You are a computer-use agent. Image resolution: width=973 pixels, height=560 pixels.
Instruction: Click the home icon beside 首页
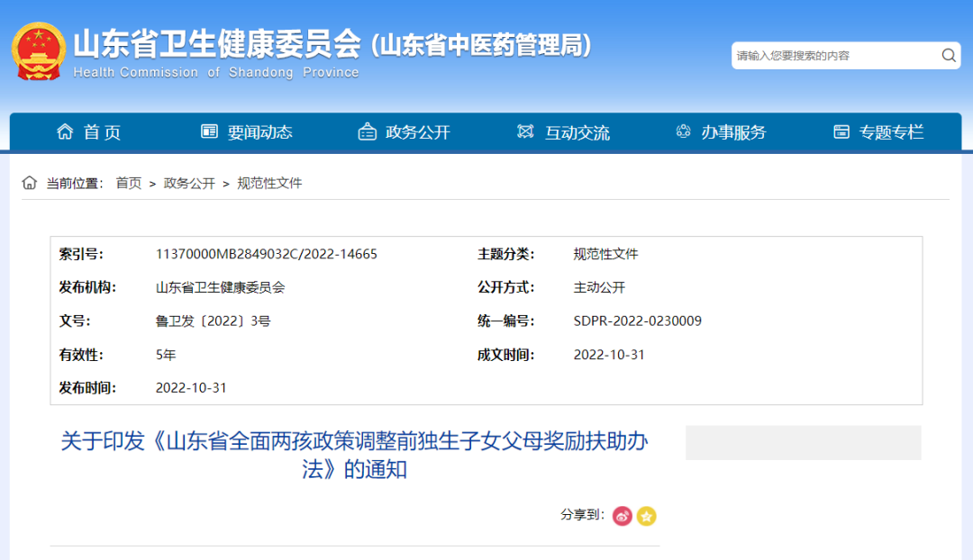point(65,132)
